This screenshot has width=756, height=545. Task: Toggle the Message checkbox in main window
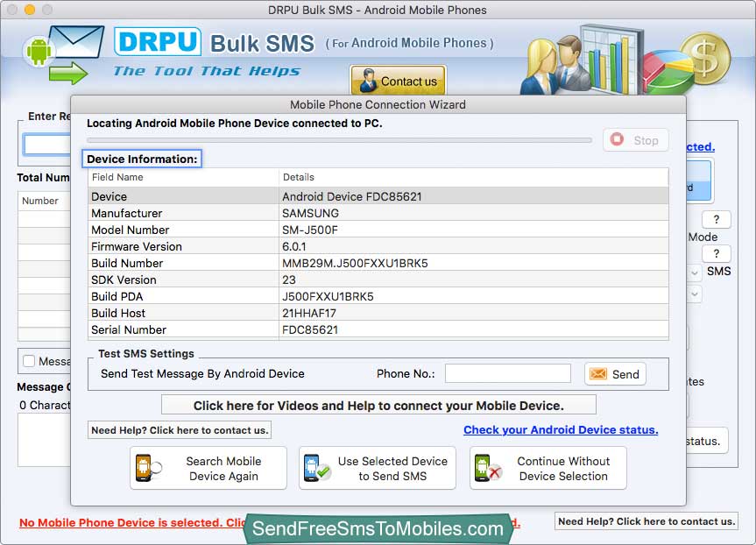pos(29,361)
